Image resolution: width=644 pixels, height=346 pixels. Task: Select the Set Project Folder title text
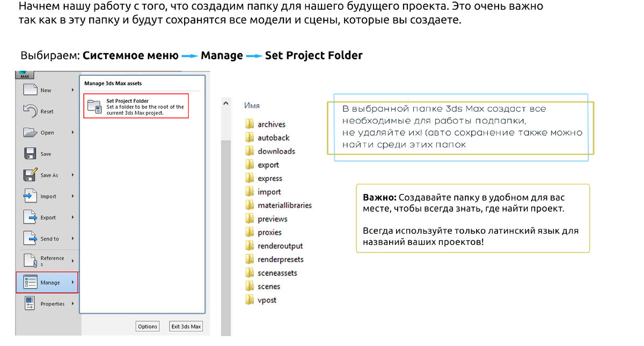[127, 101]
